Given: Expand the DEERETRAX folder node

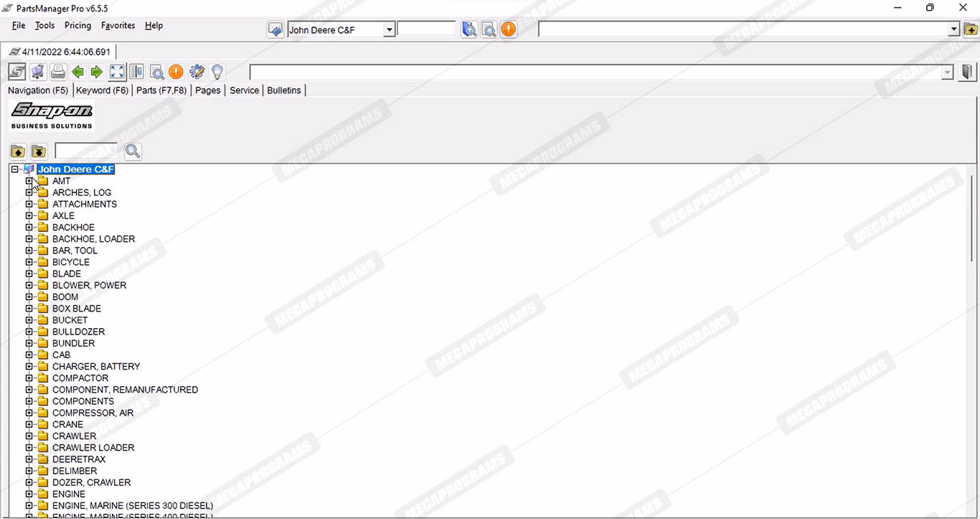Looking at the screenshot, I should coord(29,459).
